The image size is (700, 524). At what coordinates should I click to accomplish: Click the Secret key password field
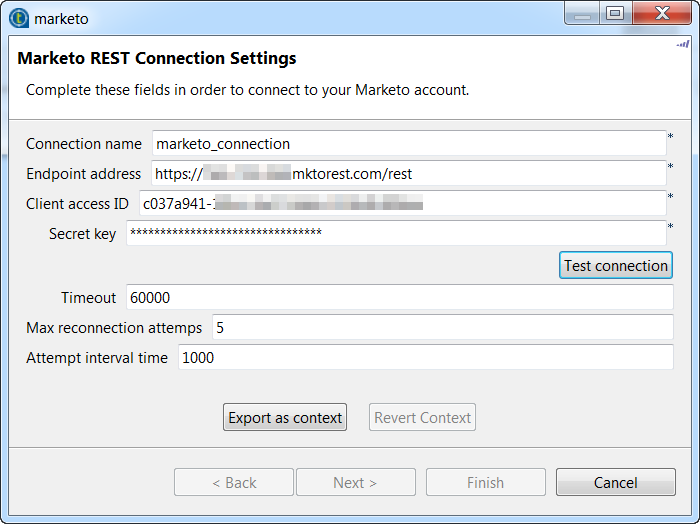pyautogui.click(x=395, y=234)
